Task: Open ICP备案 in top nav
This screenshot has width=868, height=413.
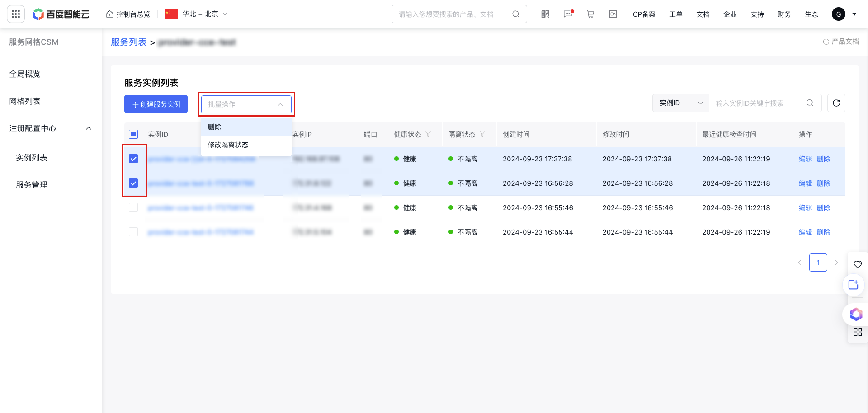Action: point(643,14)
